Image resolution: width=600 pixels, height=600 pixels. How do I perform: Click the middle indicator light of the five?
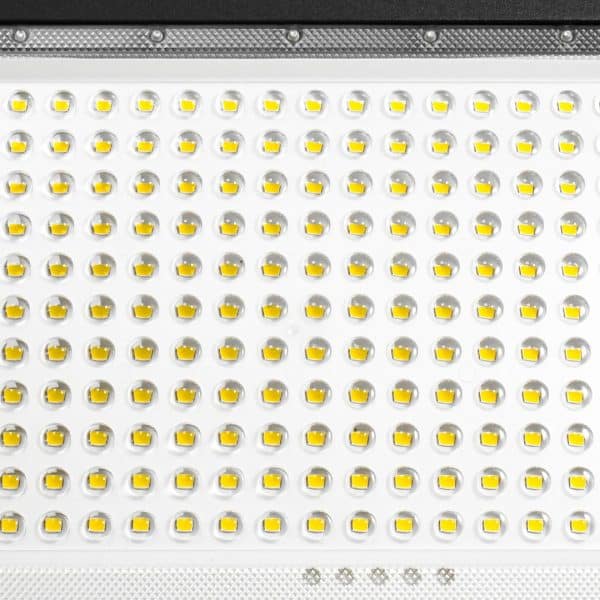[378, 576]
